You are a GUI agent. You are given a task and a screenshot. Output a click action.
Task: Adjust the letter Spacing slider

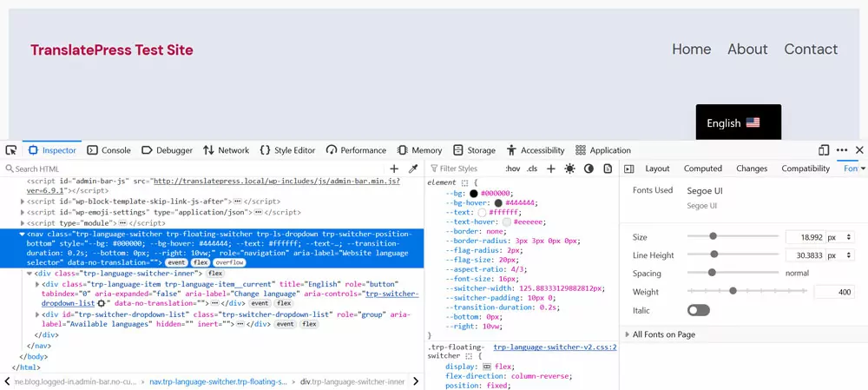[x=733, y=273]
